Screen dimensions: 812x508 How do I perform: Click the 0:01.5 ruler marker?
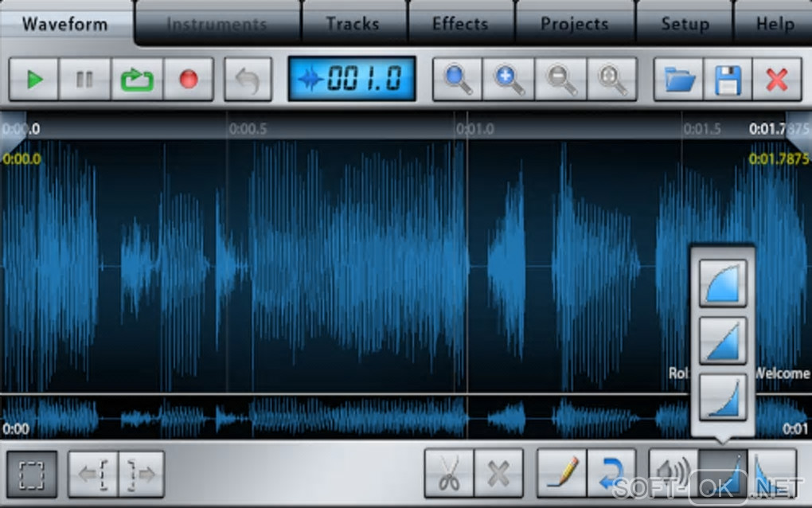(701, 129)
